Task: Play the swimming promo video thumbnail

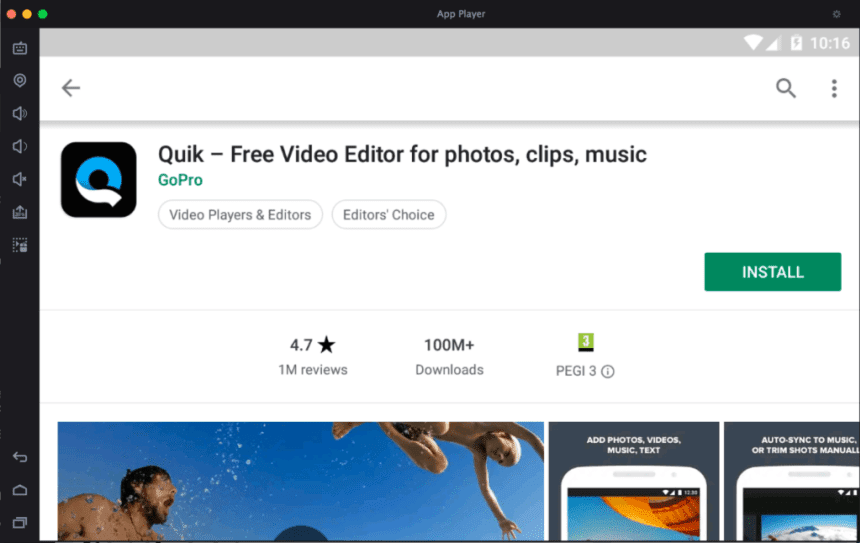Action: (301, 481)
